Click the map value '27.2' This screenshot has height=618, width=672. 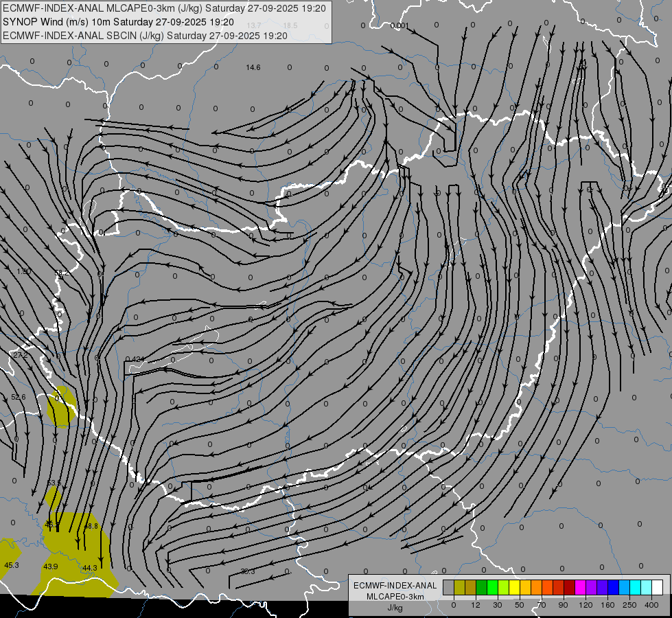(20, 355)
